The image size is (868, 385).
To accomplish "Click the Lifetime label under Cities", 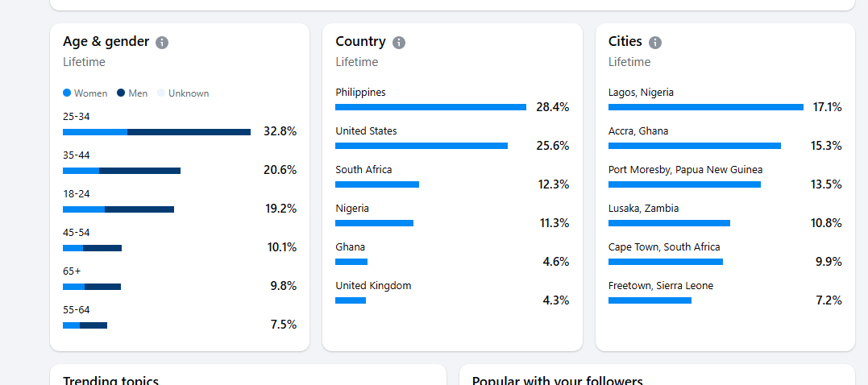I will (x=629, y=62).
